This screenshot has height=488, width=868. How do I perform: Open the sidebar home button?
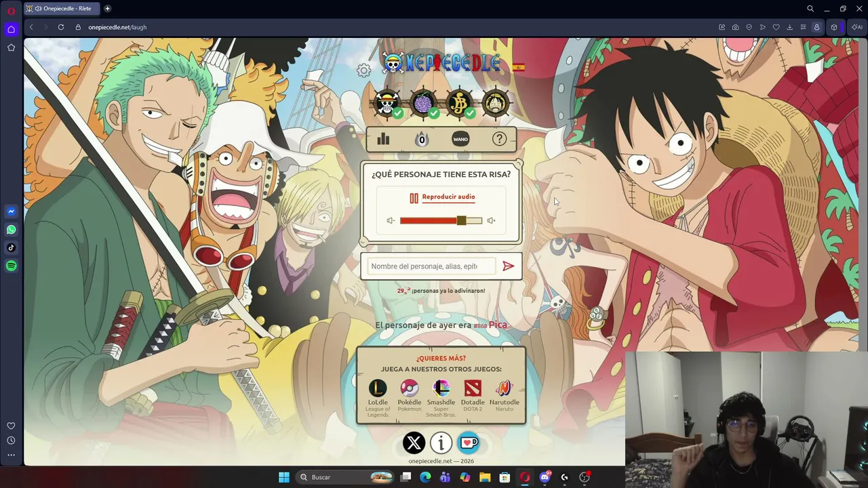coord(11,29)
